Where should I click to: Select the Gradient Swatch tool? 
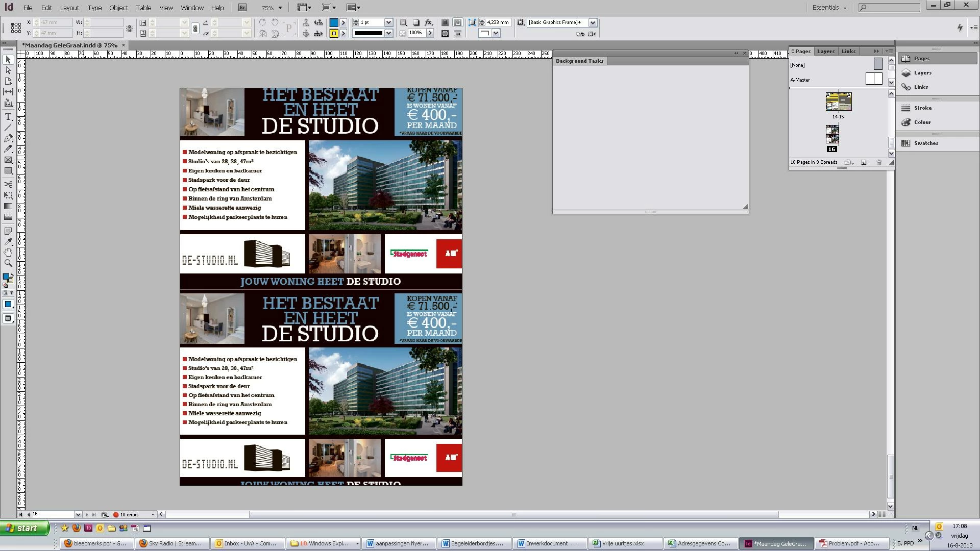click(x=8, y=206)
